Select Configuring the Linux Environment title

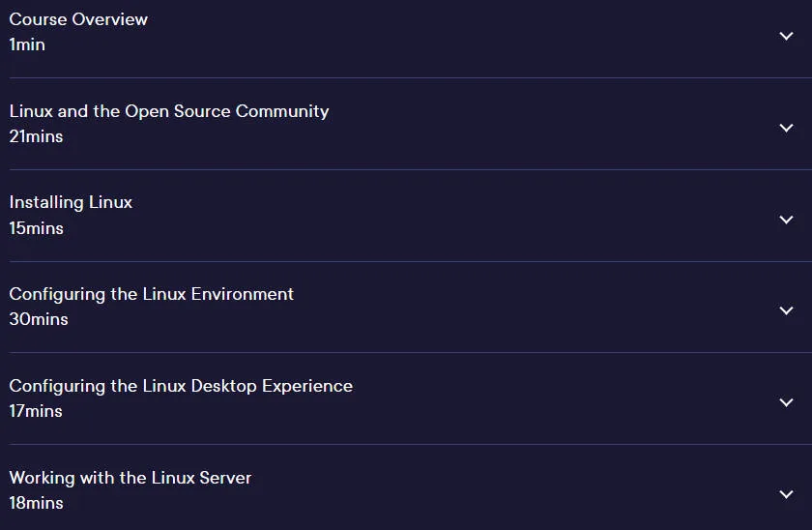click(x=151, y=294)
